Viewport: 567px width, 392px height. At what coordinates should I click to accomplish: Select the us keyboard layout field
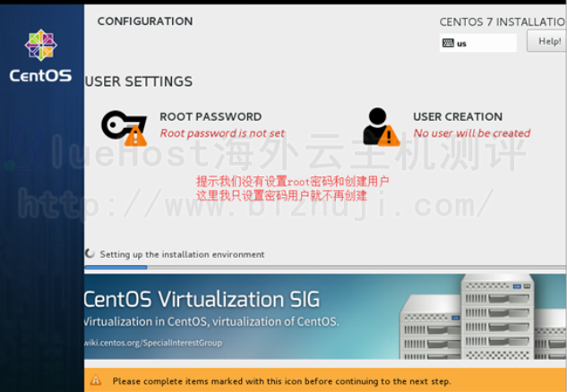[477, 43]
